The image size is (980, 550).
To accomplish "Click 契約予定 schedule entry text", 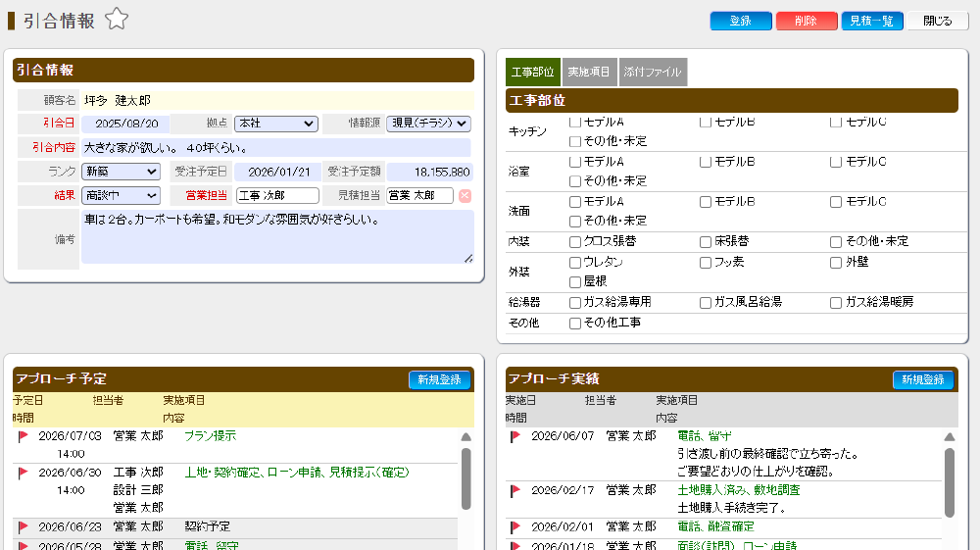I will (208, 526).
